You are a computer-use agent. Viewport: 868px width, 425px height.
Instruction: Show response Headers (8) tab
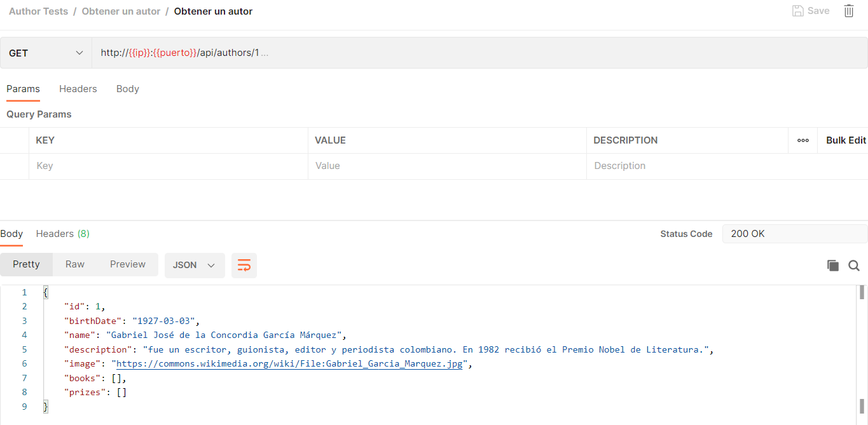tap(62, 234)
